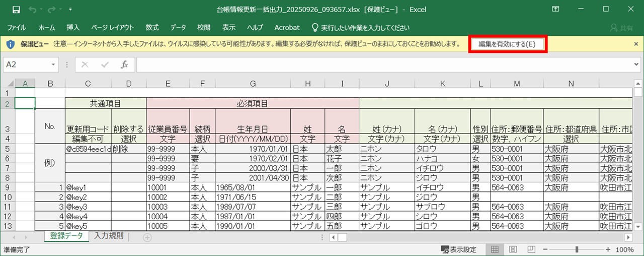Open the ヘルプ ribbon tab
Screen dimensions: 644x256
pyautogui.click(x=255, y=28)
